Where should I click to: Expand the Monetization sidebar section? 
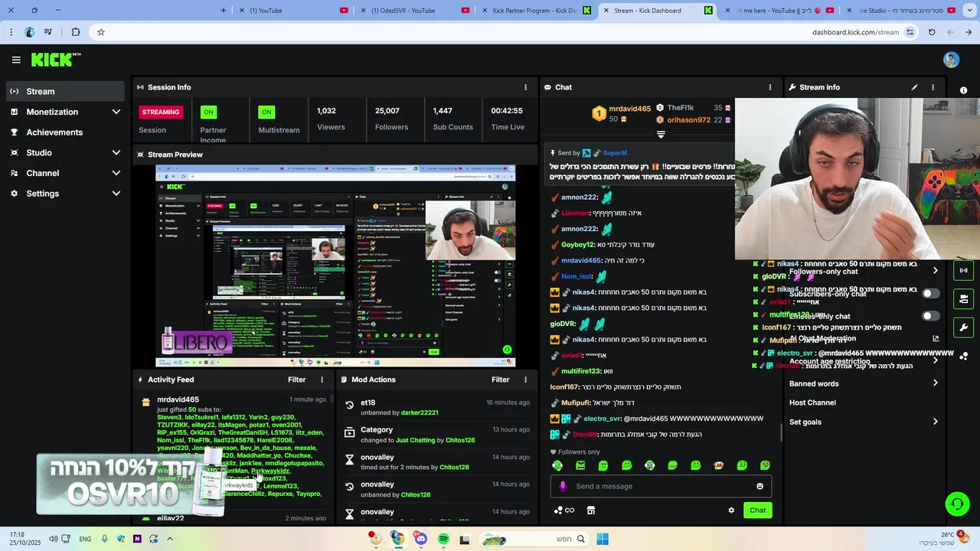click(x=116, y=112)
